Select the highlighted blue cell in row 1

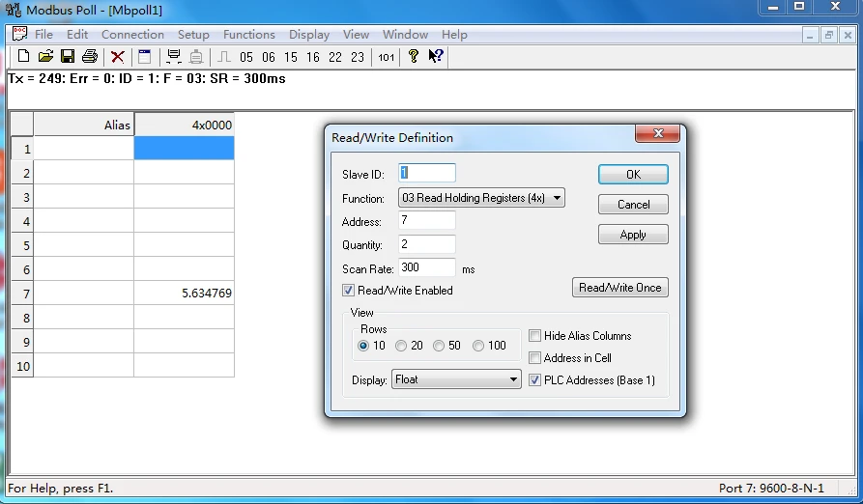click(x=184, y=149)
